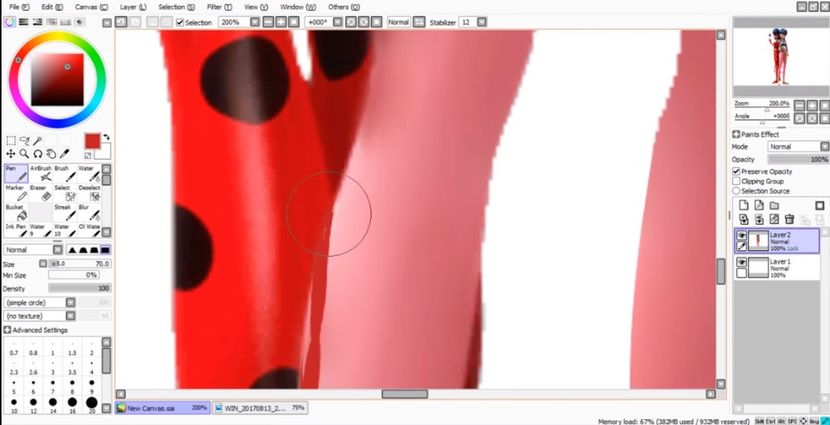Uncheck Preserve Opacity
Screen dimensions: 830x425
coord(736,171)
